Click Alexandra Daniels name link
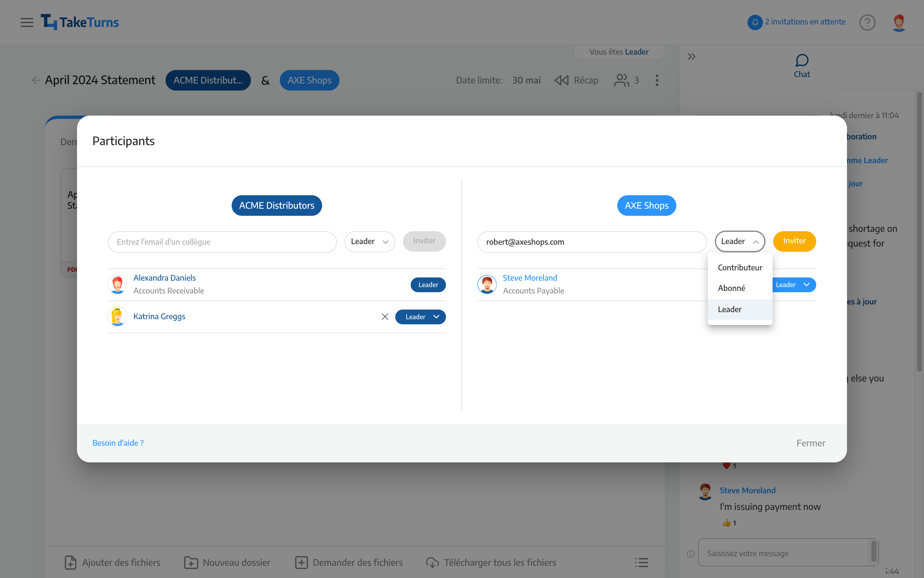Screen dimensions: 924x578 [x=165, y=278]
